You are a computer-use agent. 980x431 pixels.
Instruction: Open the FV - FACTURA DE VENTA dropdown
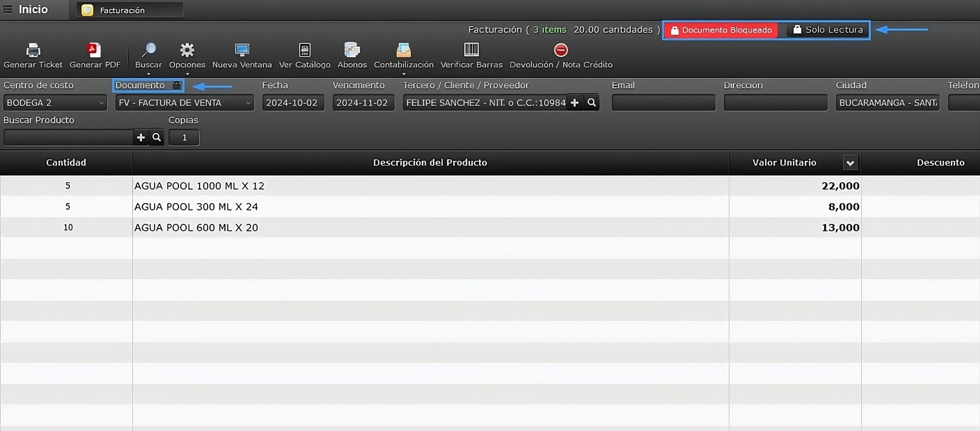(248, 102)
